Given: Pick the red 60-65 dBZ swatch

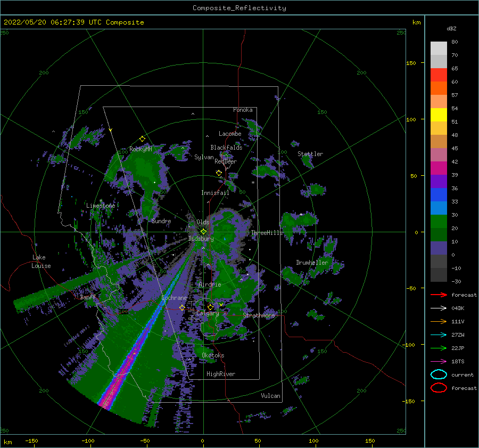Looking at the screenshot, I should (x=439, y=75).
